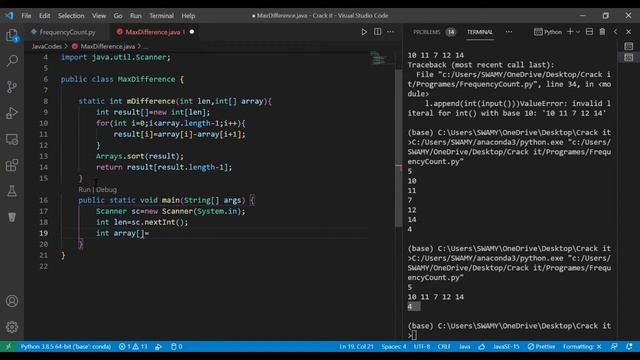Switch to the TERMINAL panel tab
The height and width of the screenshot is (360, 640).
[480, 32]
